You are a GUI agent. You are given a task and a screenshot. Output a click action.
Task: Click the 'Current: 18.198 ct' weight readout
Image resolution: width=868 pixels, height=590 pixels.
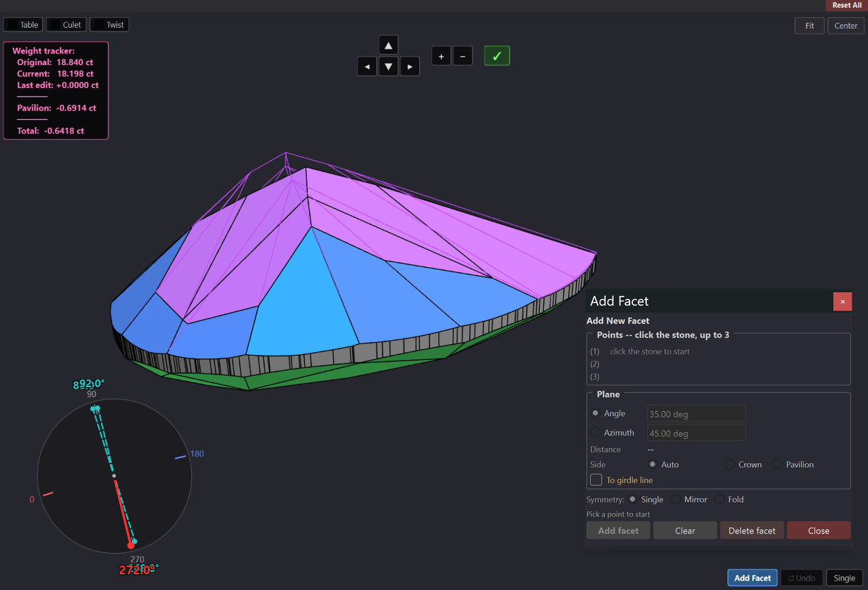[x=55, y=74]
